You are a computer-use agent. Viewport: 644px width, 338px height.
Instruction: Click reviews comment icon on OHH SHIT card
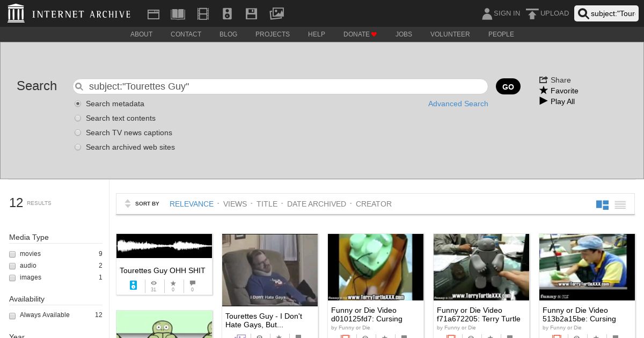click(192, 283)
